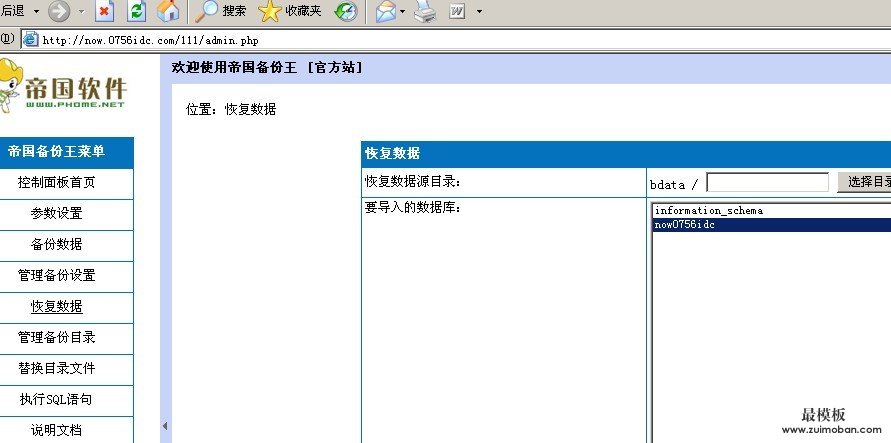Open 管理备份目录 menu item
This screenshot has width=891, height=443.
tap(56, 337)
